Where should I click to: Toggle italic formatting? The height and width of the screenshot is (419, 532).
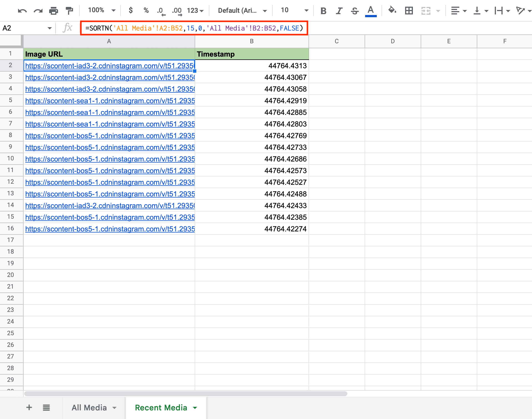(339, 11)
